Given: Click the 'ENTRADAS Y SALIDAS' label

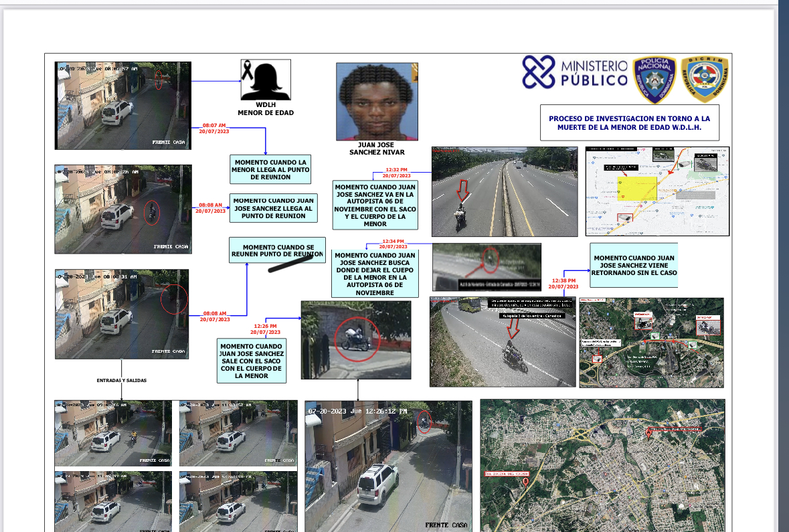Looking at the screenshot, I should (x=122, y=381).
